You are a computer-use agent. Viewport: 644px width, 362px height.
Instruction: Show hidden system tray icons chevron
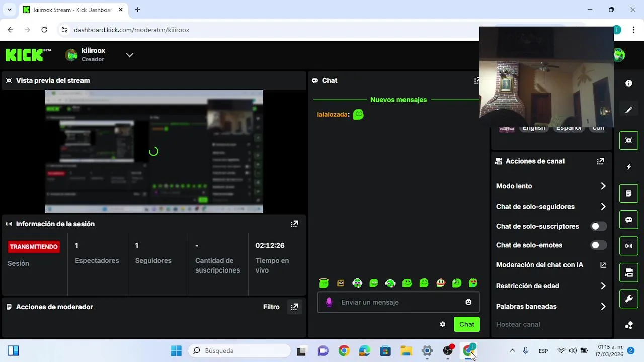tap(512, 351)
